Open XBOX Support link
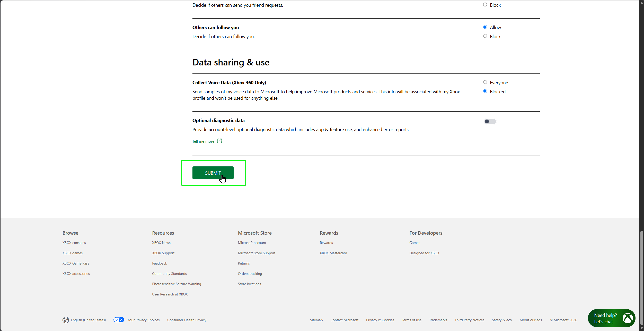The image size is (644, 331). [x=163, y=253]
